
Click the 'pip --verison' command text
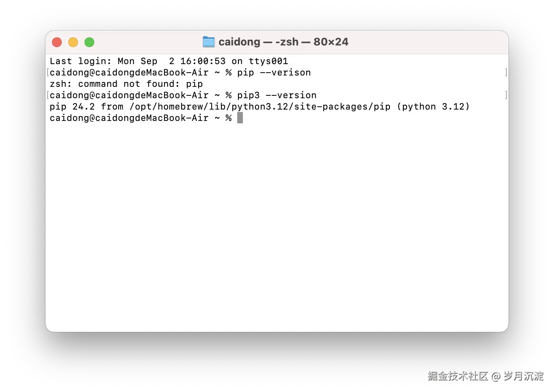pos(274,72)
